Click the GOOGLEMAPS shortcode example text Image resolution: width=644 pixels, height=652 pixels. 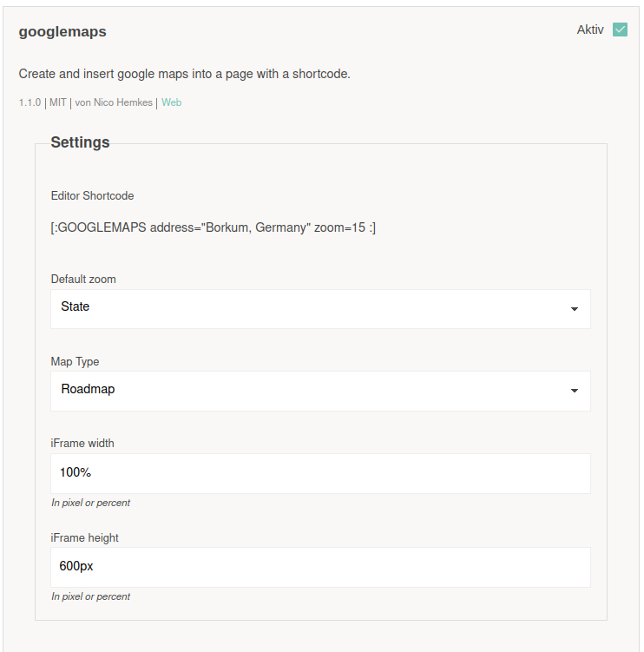[213, 227]
